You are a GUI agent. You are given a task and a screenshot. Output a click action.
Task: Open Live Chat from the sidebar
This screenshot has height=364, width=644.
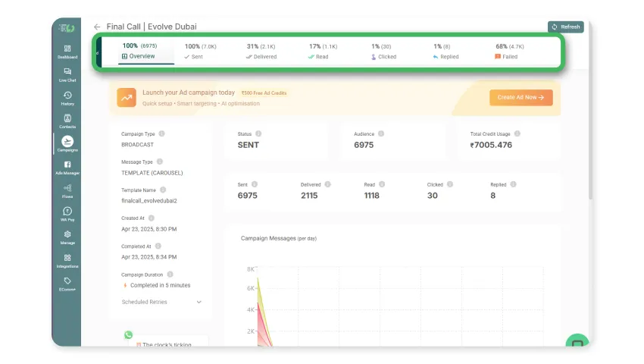(x=67, y=75)
